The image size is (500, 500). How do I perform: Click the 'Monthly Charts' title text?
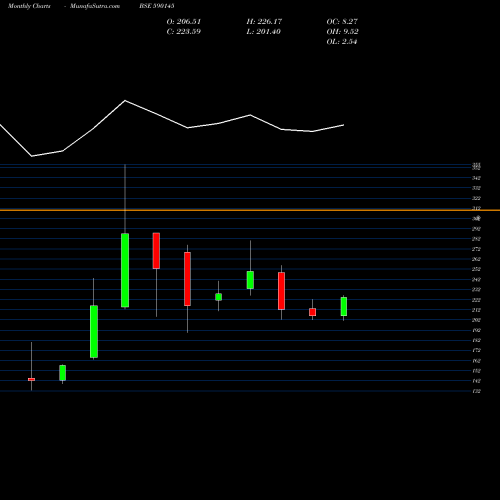point(29,6)
